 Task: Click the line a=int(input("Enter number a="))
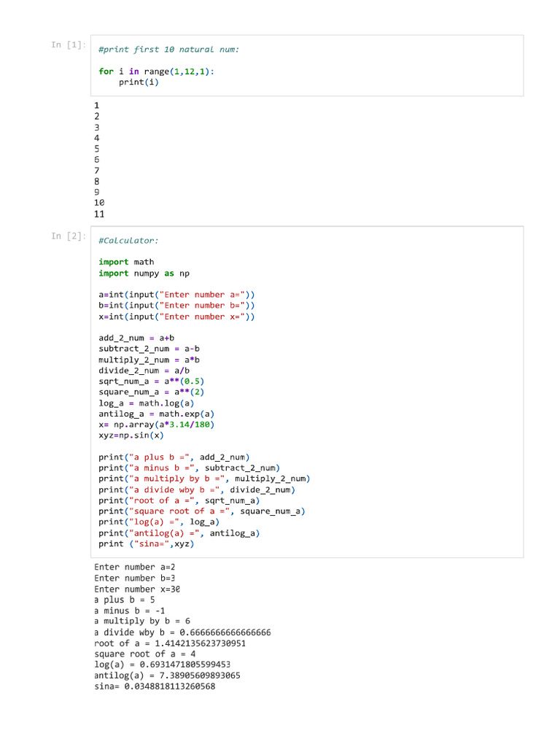[176, 295]
